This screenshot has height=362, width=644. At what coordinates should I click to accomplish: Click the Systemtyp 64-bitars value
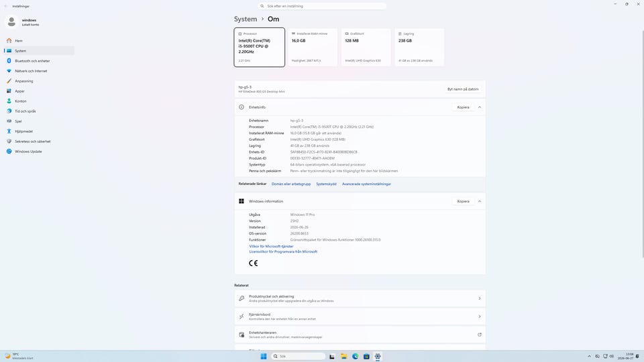pos(328,165)
